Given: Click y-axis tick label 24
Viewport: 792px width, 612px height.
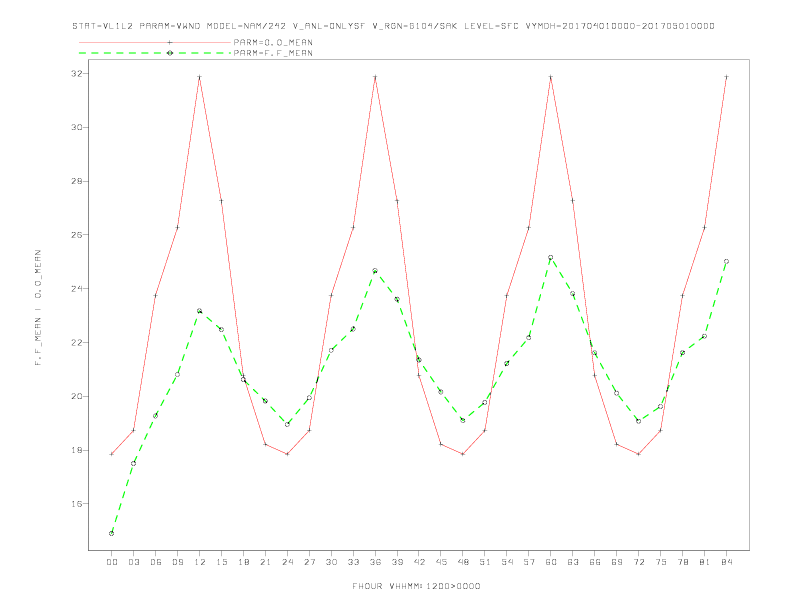Looking at the screenshot, I should (76, 288).
